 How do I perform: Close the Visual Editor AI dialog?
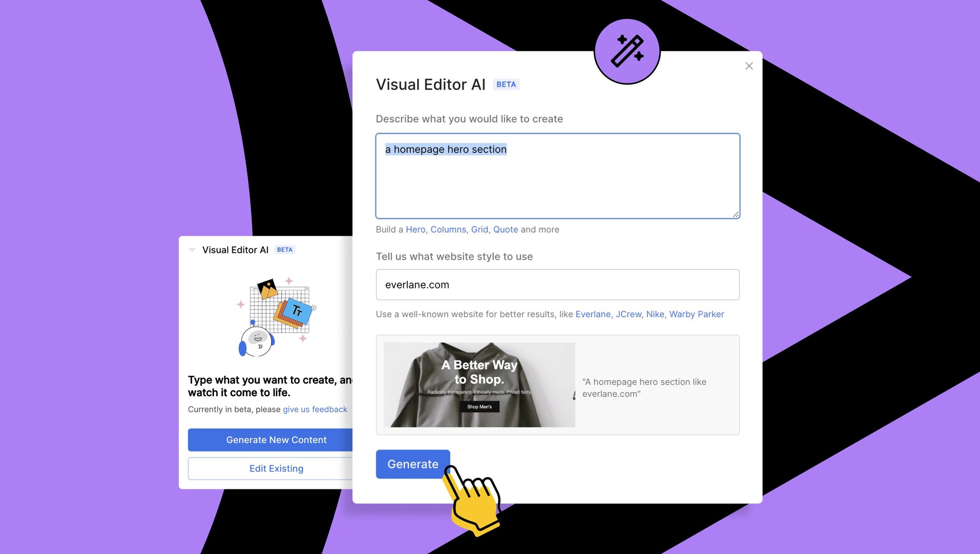pos(749,66)
